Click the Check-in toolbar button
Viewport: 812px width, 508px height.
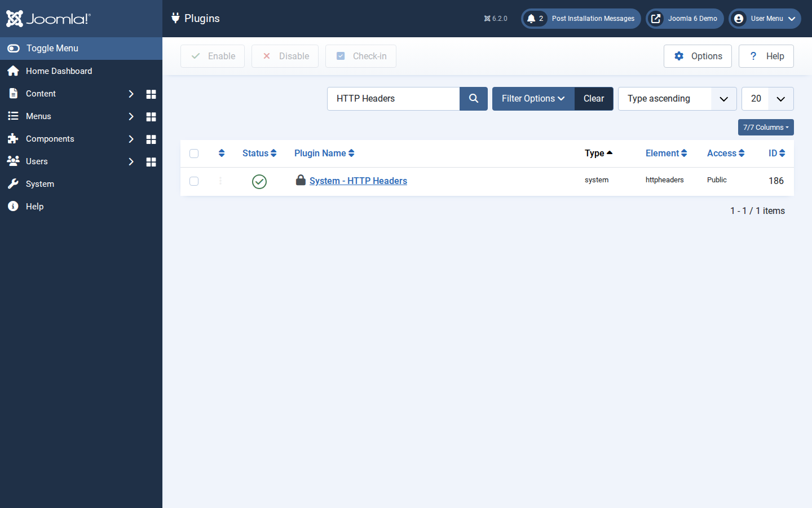point(361,56)
